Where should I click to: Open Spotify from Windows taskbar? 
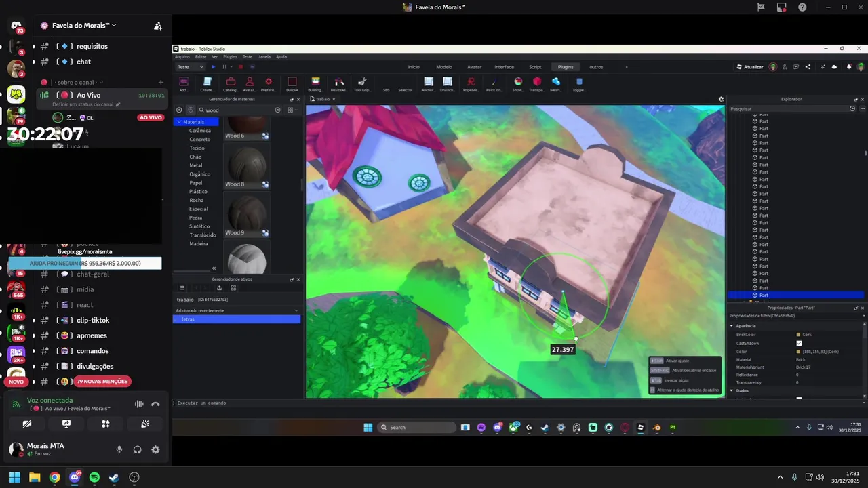click(94, 477)
